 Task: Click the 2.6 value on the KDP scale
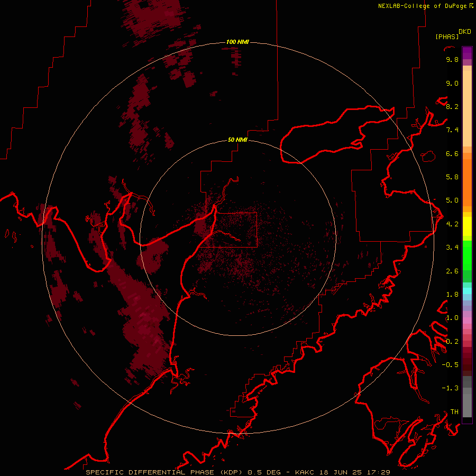click(452, 271)
